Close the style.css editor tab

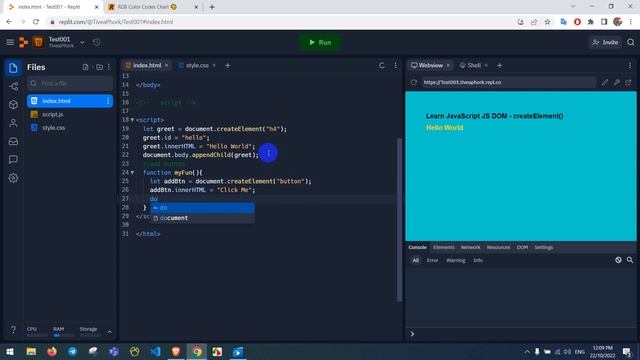[x=214, y=65]
